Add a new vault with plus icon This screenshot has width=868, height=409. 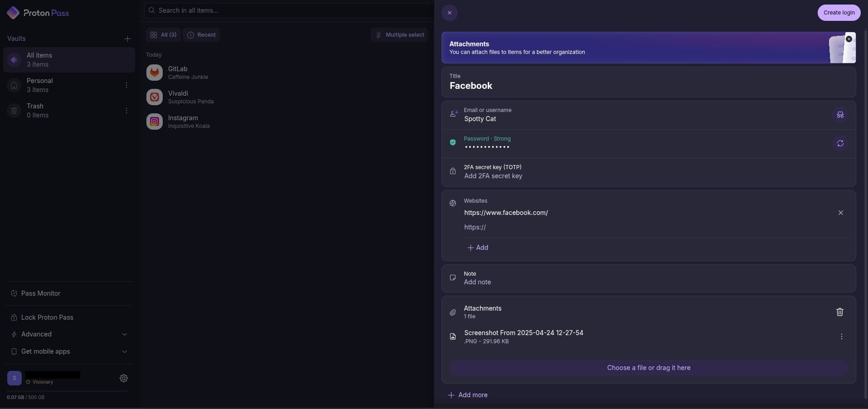click(x=127, y=39)
